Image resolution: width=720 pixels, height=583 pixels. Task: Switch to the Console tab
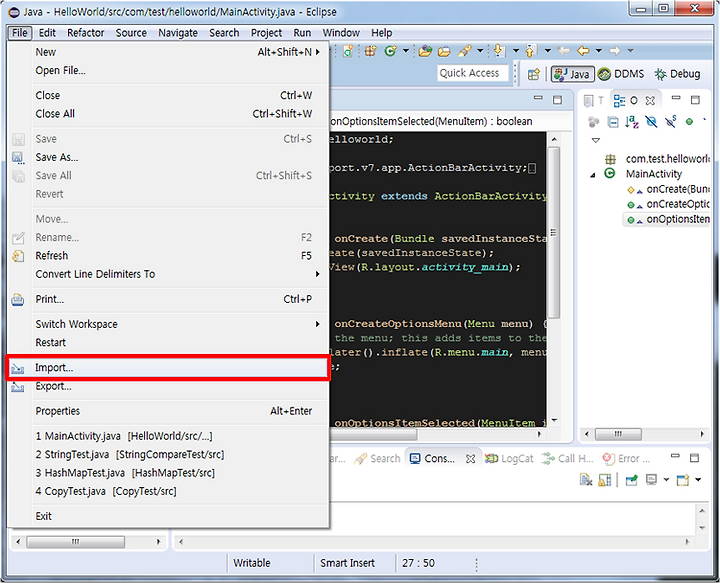point(432,458)
